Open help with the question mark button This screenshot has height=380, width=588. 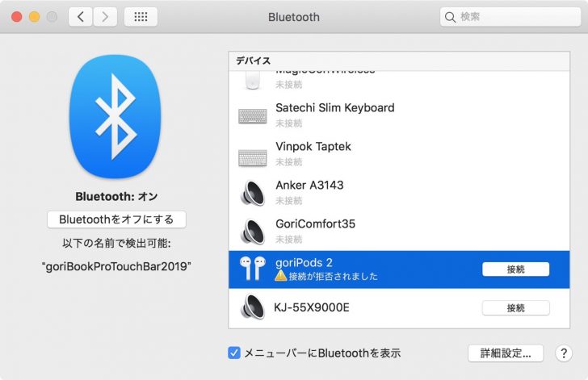pyautogui.click(x=564, y=353)
